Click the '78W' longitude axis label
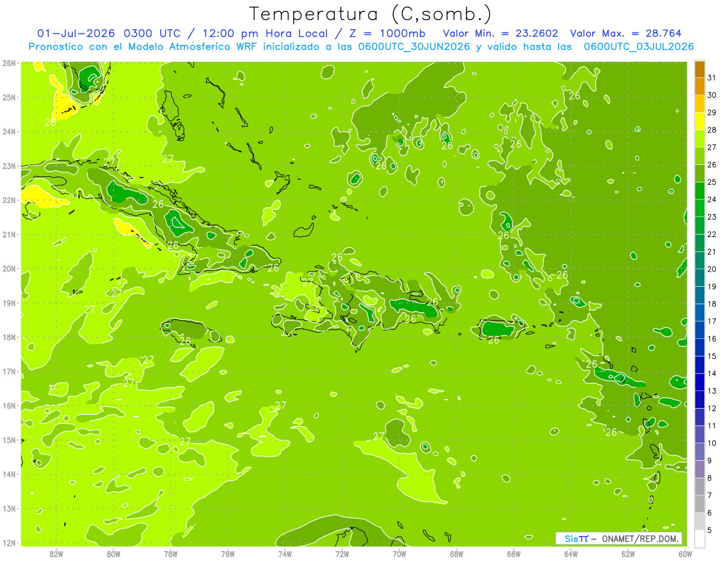This screenshot has width=728, height=562. pos(170,553)
